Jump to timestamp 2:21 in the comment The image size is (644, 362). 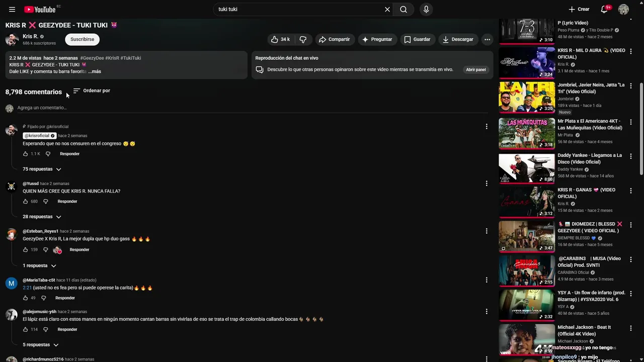tap(27, 288)
